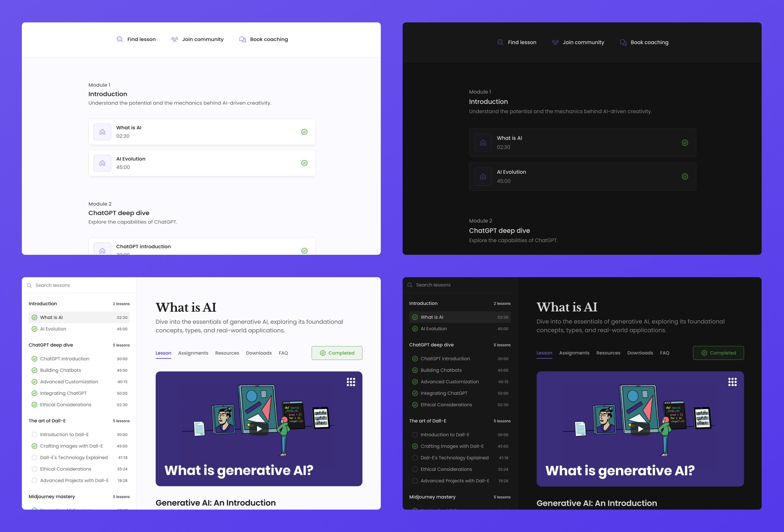Select the AI Evolution lesson in the sidebar
The height and width of the screenshot is (532, 784).
coord(53,328)
